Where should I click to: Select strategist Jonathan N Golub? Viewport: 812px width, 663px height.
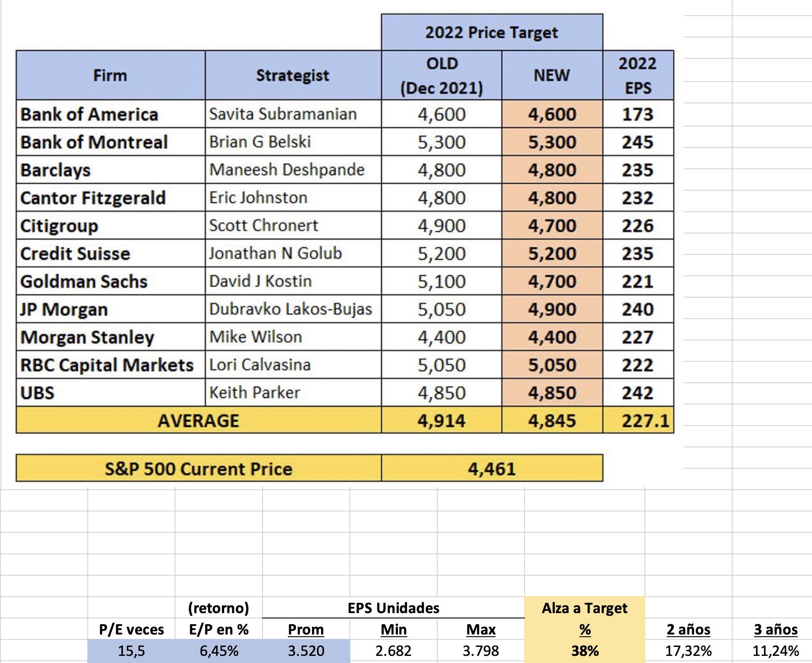click(x=293, y=253)
